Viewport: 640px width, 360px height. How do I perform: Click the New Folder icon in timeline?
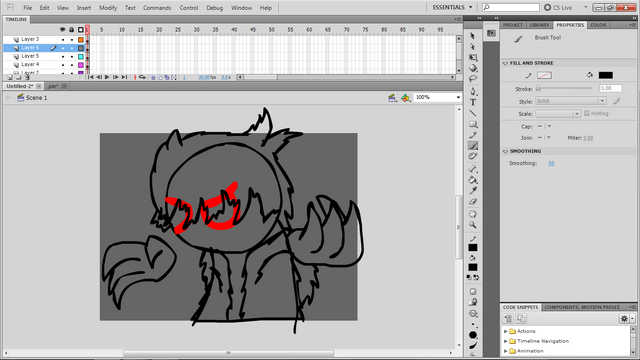point(18,77)
